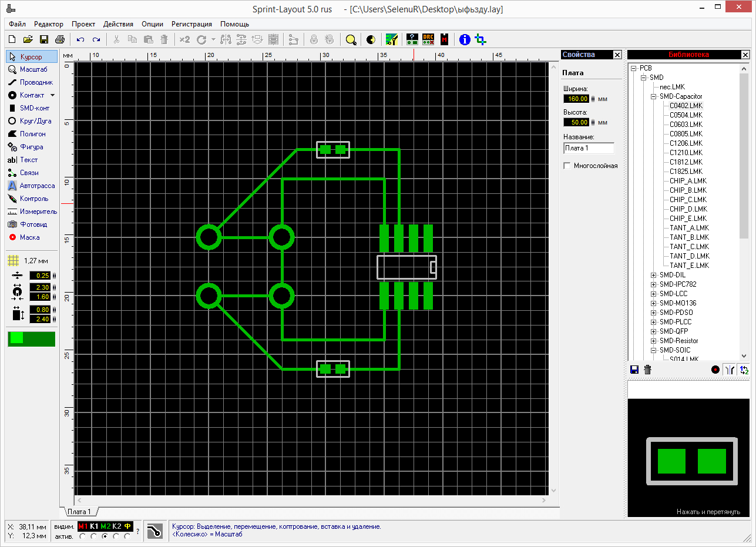The width and height of the screenshot is (756, 547).
Task: Set Ф as the active layer
Action: point(127,536)
